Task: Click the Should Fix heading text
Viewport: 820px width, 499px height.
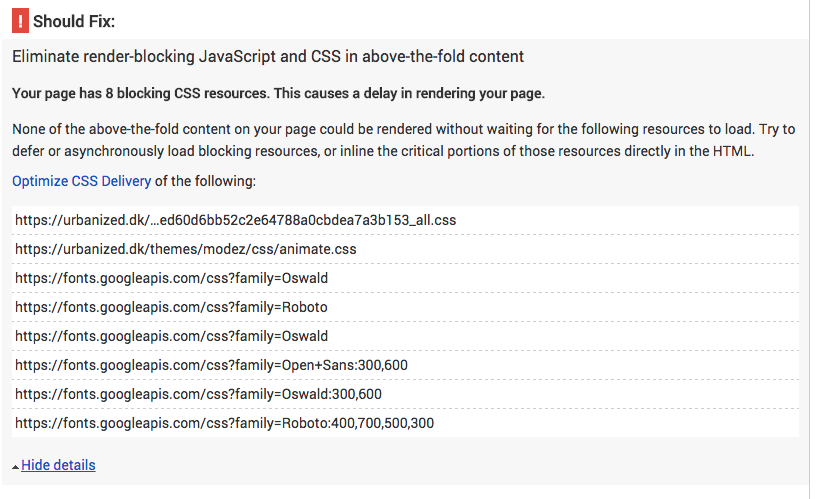Action: click(74, 21)
